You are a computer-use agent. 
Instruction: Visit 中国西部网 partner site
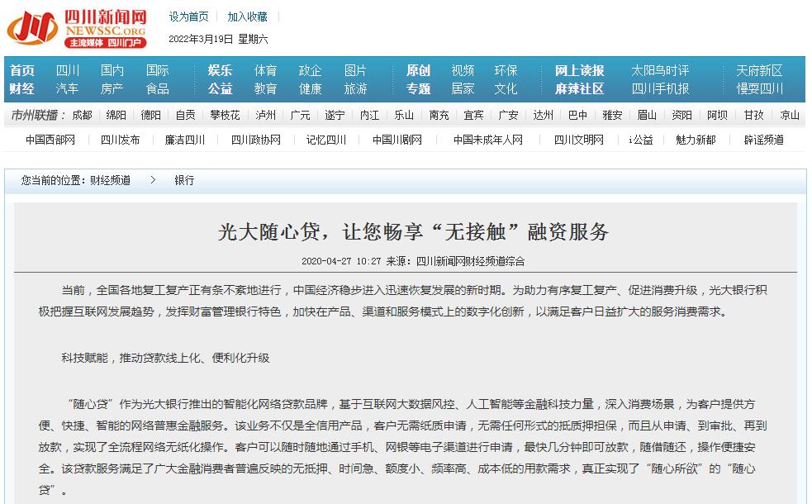[x=50, y=140]
